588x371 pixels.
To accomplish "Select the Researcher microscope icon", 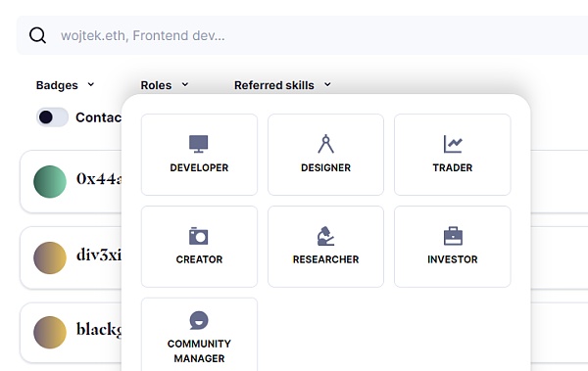I will pyautogui.click(x=325, y=236).
